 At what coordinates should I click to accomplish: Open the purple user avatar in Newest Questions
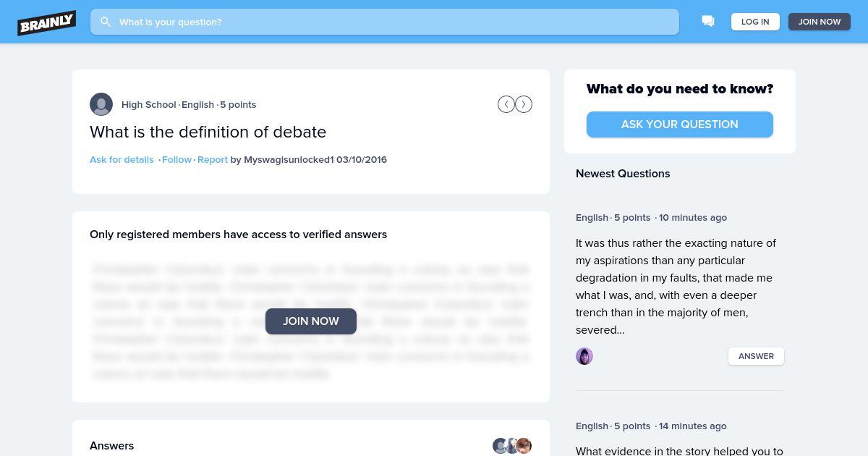584,356
